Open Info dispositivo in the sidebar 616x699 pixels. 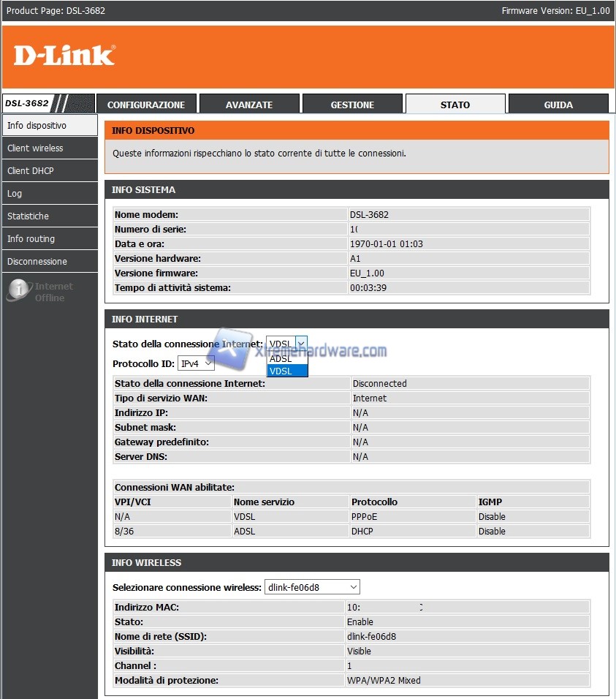tap(49, 125)
